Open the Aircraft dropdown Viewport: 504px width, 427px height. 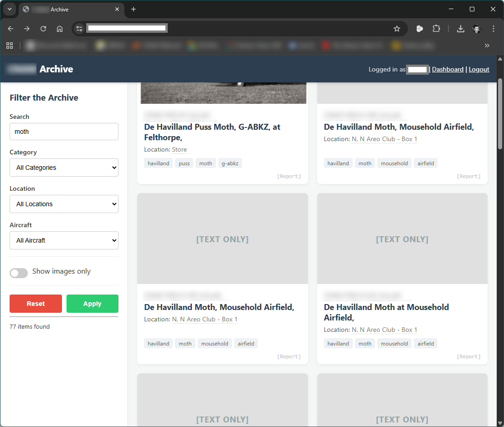[x=64, y=240]
